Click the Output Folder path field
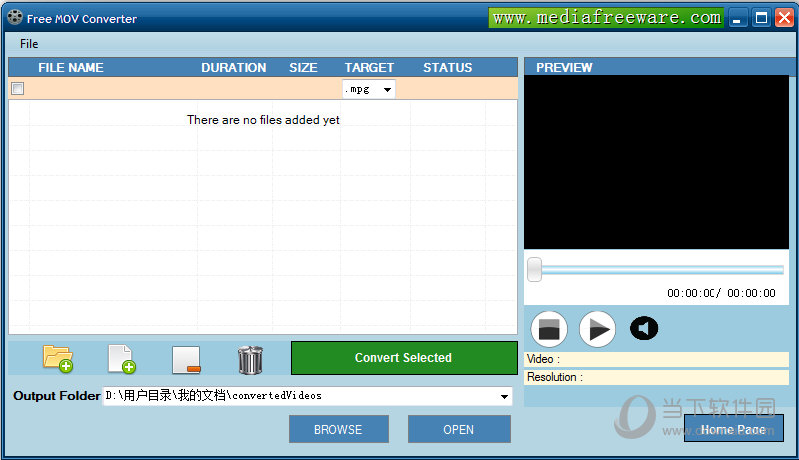Viewport: 799px width, 460px height. (307, 396)
